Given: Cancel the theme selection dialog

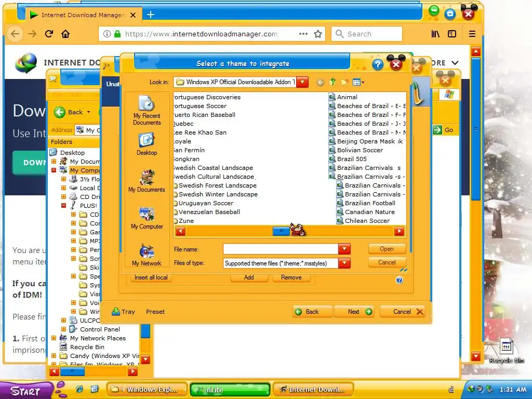Looking at the screenshot, I should point(387,262).
